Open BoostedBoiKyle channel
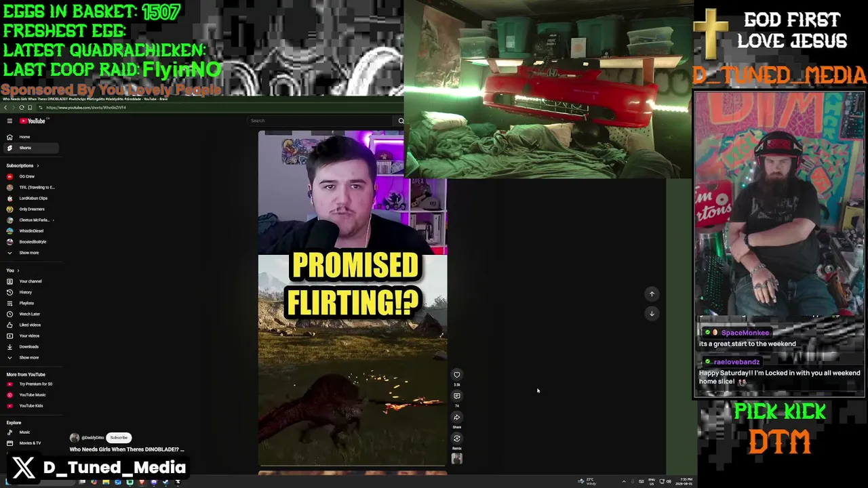Image resolution: width=868 pixels, height=488 pixels. click(31, 241)
